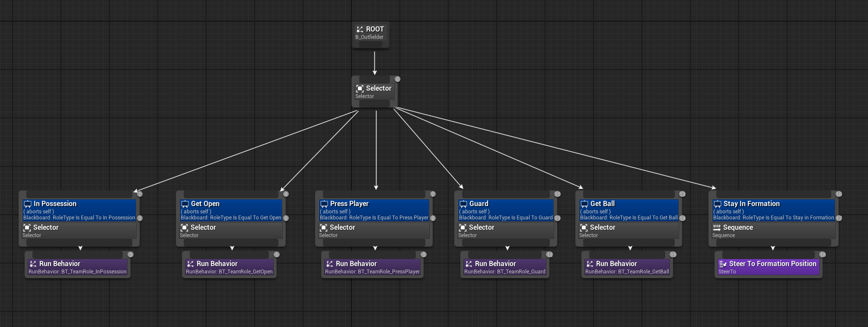Click the Sequence node icon
The image size is (868, 327).
717,228
